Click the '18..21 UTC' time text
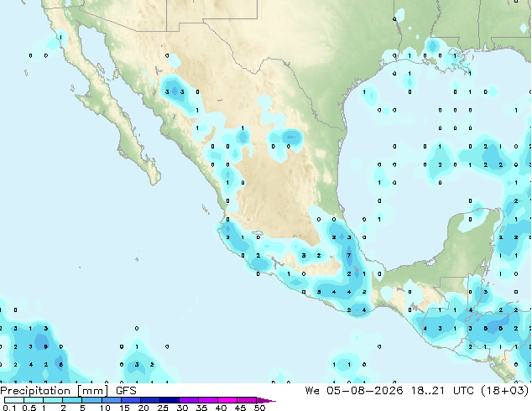 (x=442, y=390)
